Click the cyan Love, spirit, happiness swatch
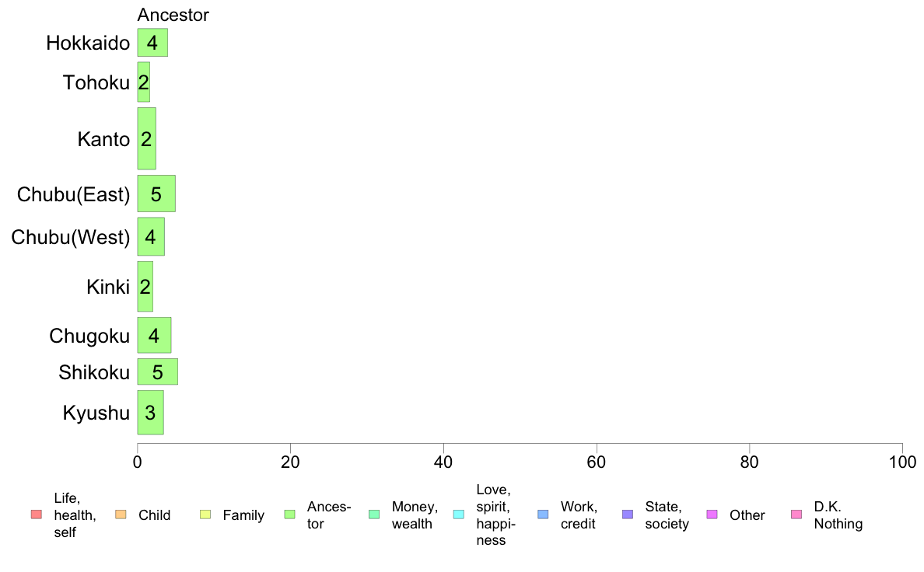Image resolution: width=924 pixels, height=572 pixels. coord(458,514)
